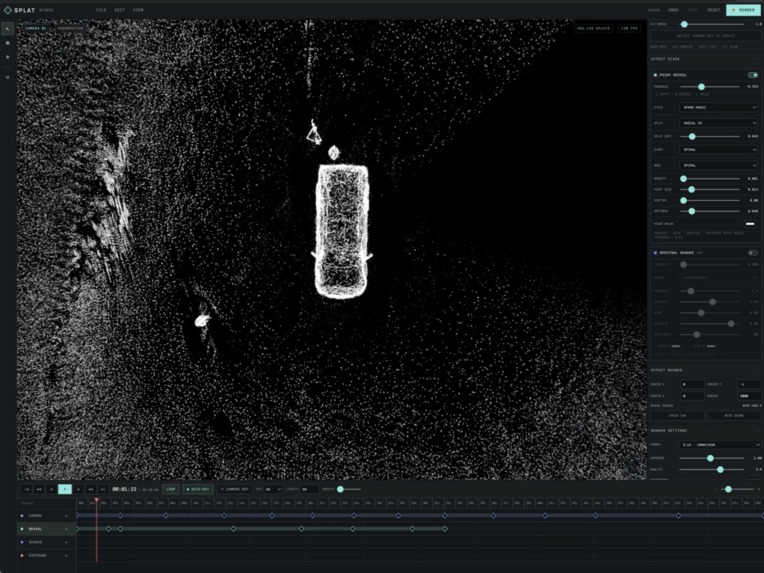This screenshot has width=764, height=573.
Task: Toggle the Spectral Shader effect switch
Action: tap(753, 253)
